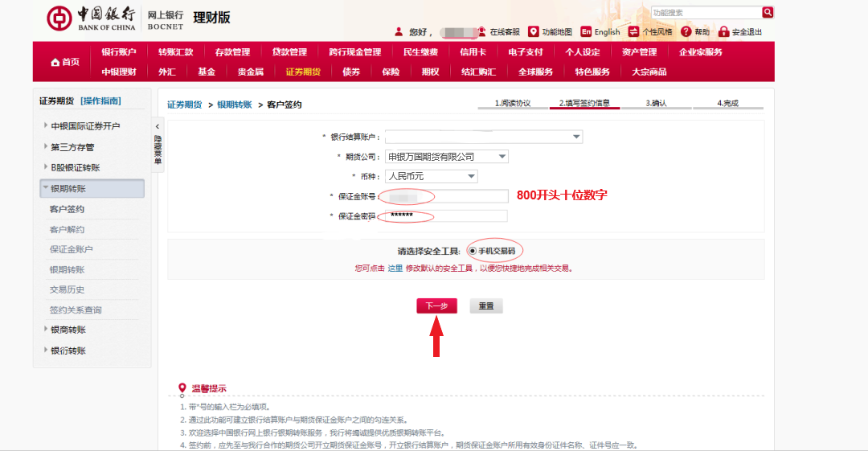Open the 期货公司 dropdown
This screenshot has height=451, width=868.
click(502, 157)
